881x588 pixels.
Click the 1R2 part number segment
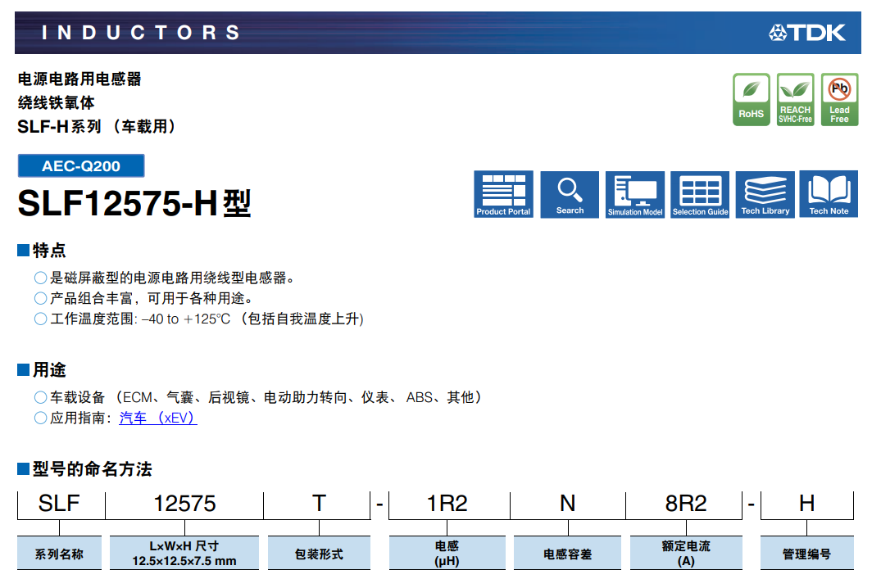447,503
